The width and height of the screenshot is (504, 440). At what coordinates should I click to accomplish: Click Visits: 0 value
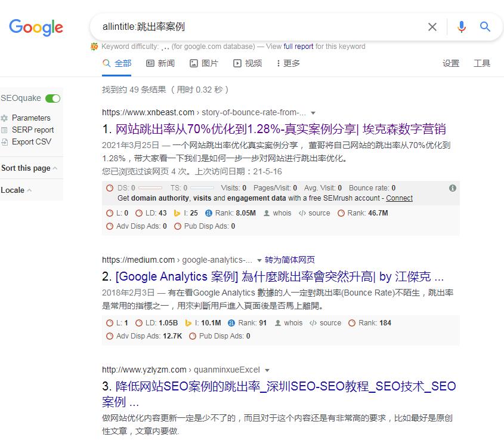click(234, 188)
